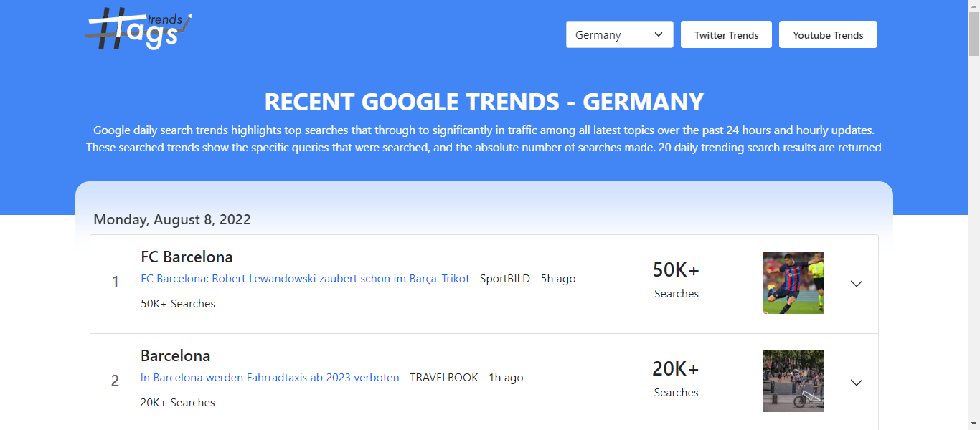Select Youtube Trends
980x430 pixels.
click(828, 34)
